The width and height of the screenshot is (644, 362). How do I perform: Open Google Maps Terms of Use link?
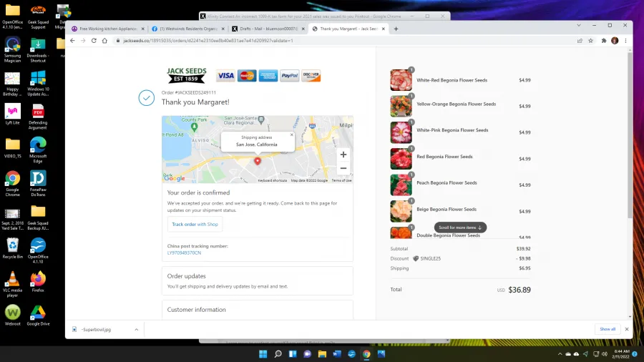click(x=342, y=180)
